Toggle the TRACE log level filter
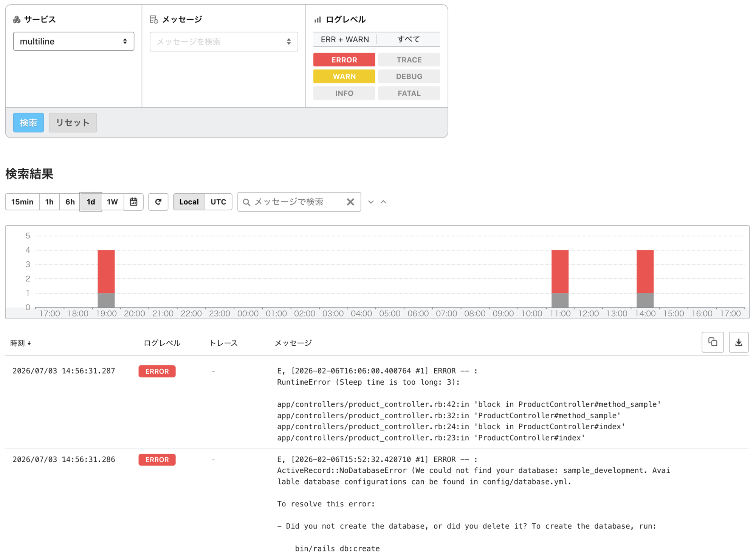 click(x=409, y=60)
